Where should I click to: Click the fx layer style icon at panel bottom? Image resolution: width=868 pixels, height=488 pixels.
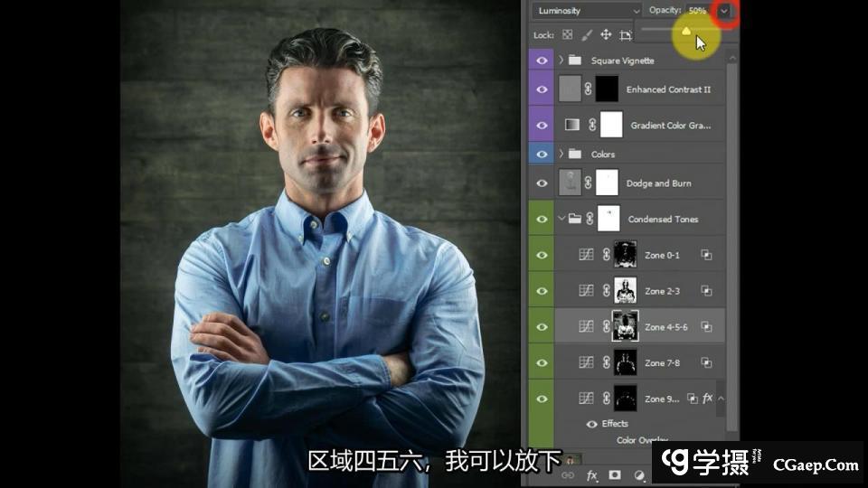point(592,474)
